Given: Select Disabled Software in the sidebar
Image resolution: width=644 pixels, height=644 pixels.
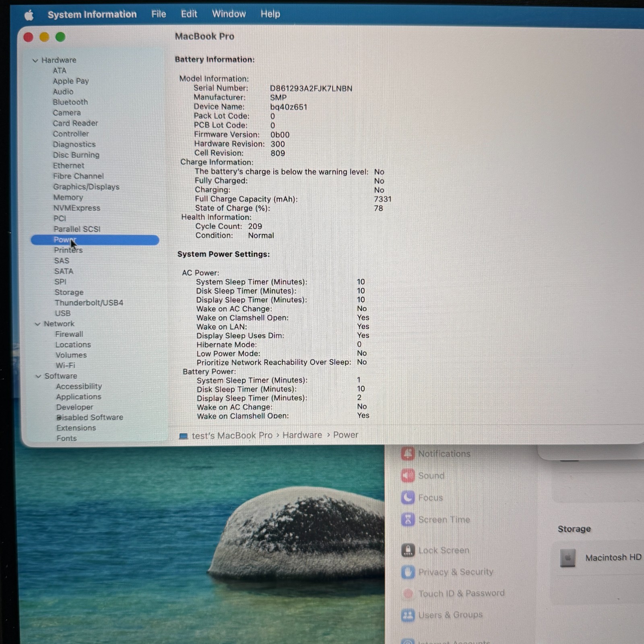Looking at the screenshot, I should point(90,417).
